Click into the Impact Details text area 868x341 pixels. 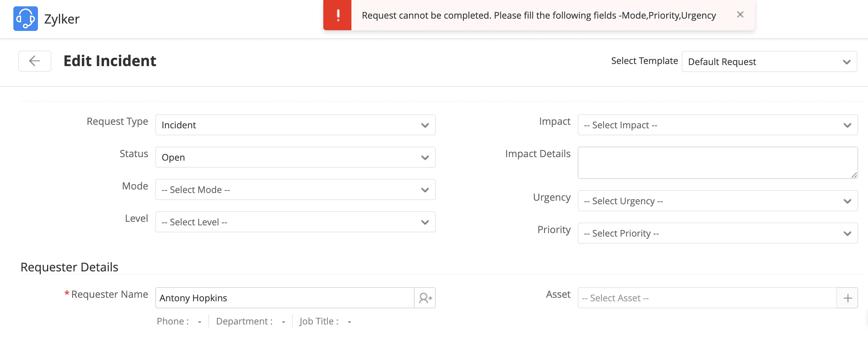(x=717, y=163)
